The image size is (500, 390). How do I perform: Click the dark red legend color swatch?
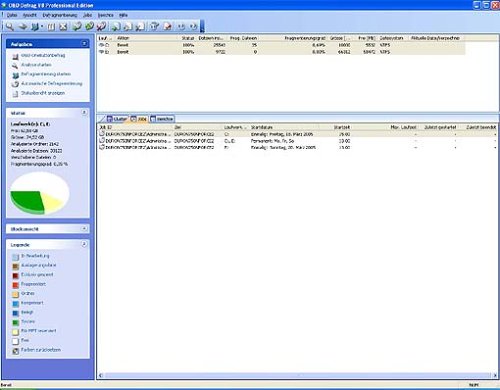(15, 275)
